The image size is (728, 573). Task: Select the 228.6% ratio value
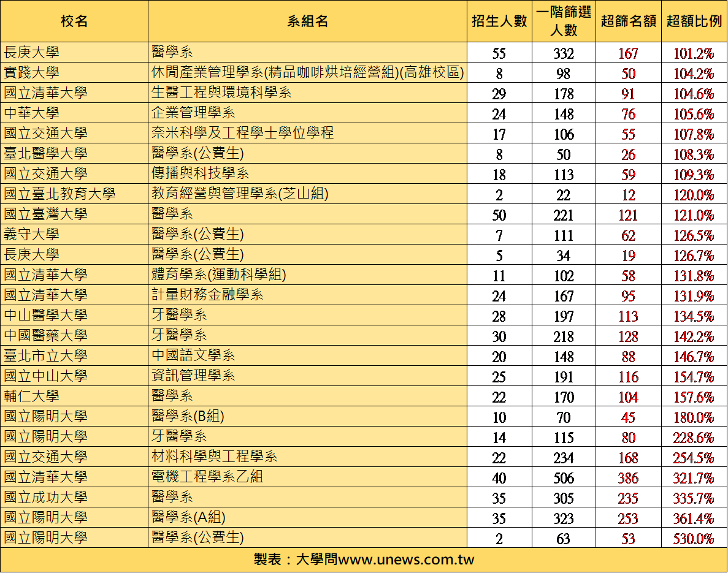tap(694, 438)
